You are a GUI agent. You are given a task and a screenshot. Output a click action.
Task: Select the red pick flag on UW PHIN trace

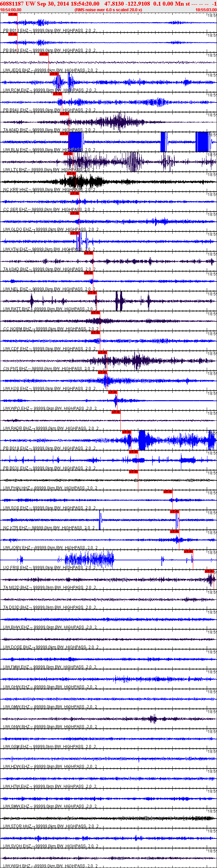134,472
